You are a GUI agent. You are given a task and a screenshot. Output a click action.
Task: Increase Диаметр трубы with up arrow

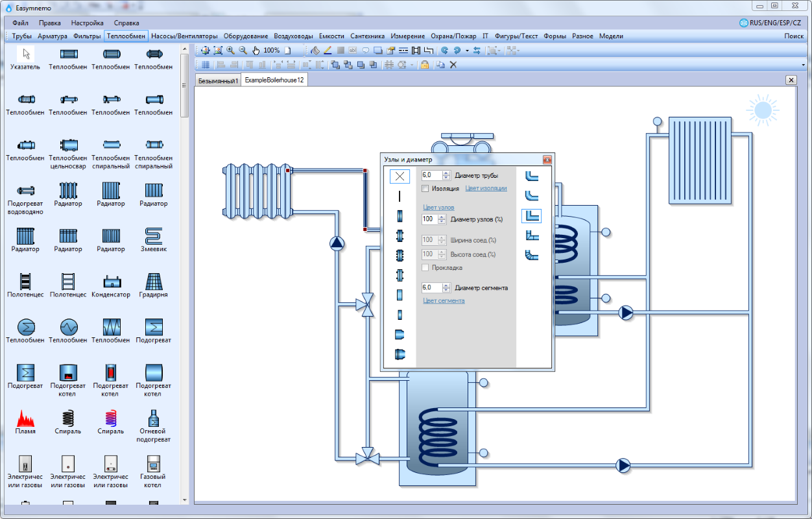[x=446, y=173]
